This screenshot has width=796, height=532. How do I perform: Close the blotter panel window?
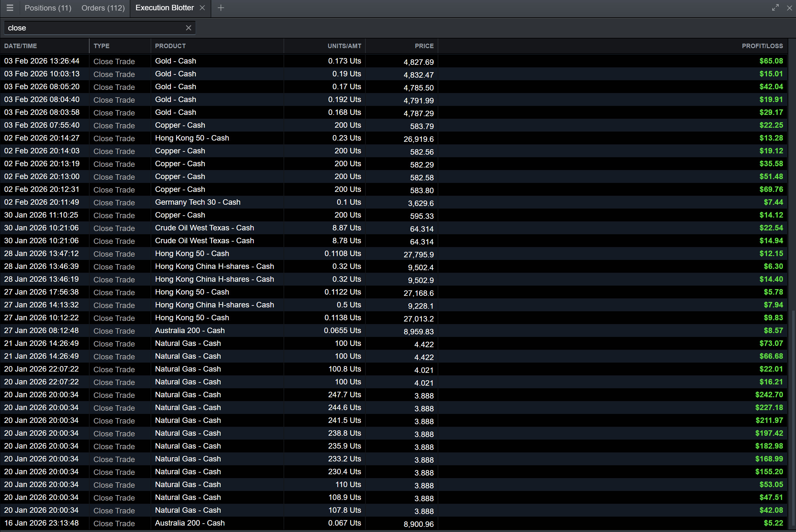click(790, 8)
